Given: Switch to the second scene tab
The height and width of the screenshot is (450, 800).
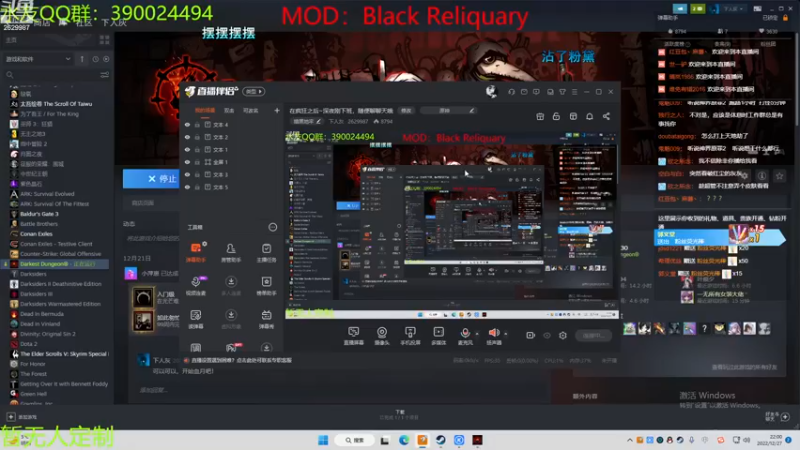Looking at the screenshot, I should click(x=229, y=111).
